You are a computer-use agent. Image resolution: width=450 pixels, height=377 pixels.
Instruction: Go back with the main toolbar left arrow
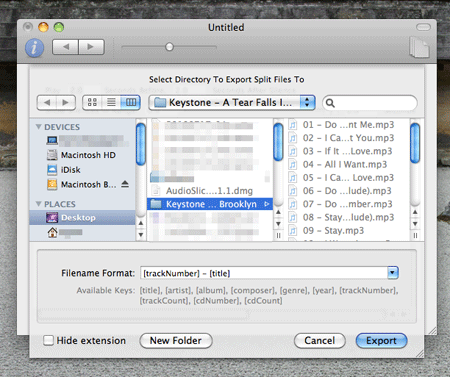tap(66, 47)
